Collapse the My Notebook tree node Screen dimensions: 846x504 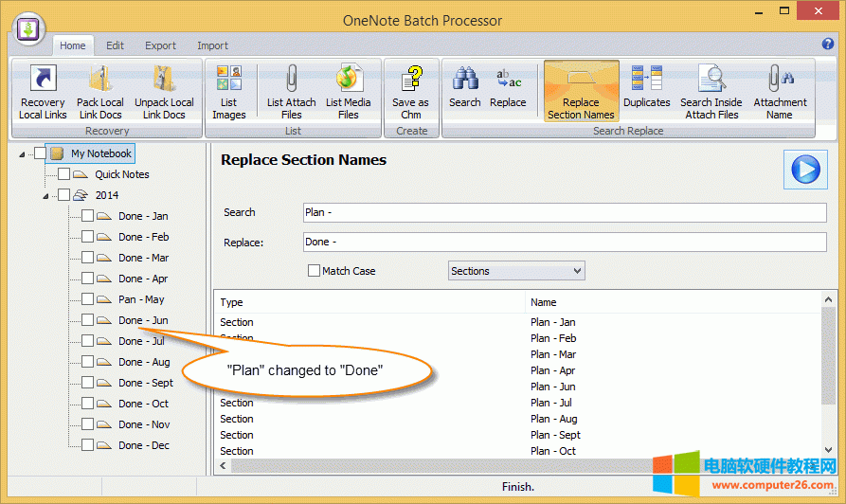pos(22,153)
